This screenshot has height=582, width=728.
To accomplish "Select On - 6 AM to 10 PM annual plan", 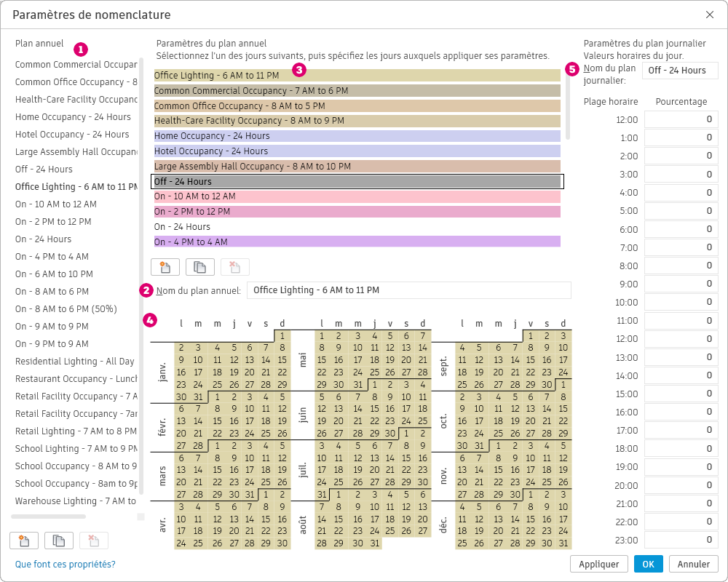I will (x=54, y=274).
